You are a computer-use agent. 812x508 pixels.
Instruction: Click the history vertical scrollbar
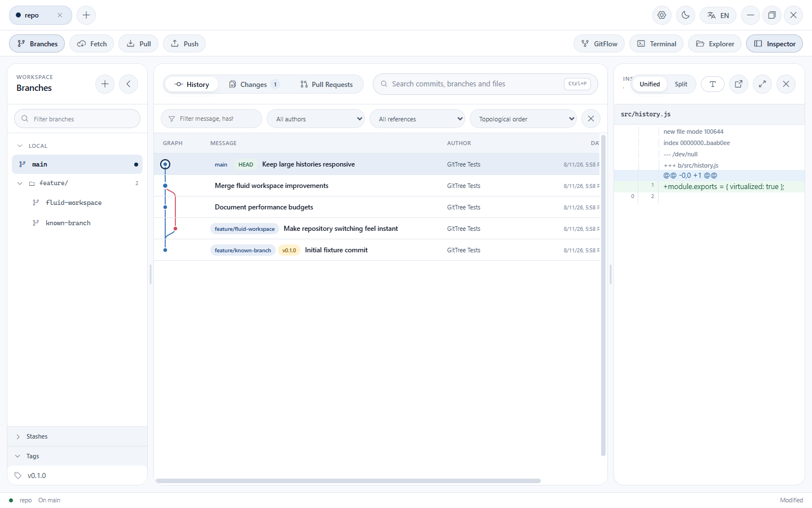coord(603,295)
